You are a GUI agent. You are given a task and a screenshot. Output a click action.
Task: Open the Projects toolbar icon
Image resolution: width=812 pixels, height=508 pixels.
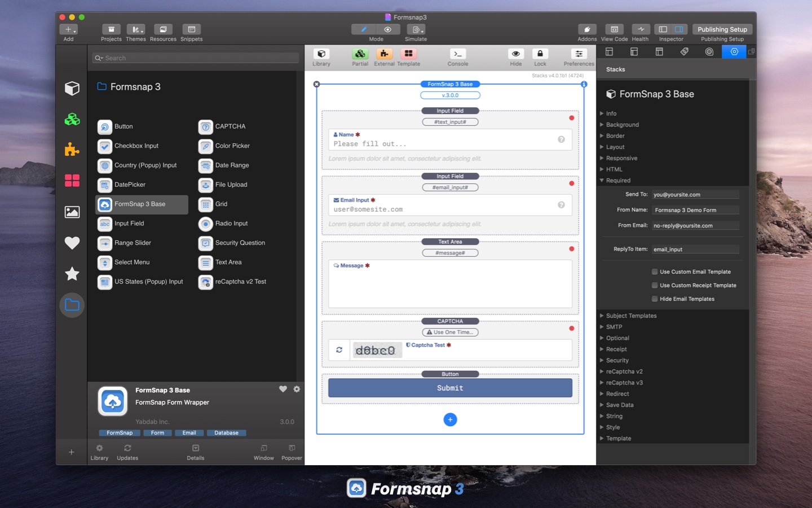tap(111, 29)
